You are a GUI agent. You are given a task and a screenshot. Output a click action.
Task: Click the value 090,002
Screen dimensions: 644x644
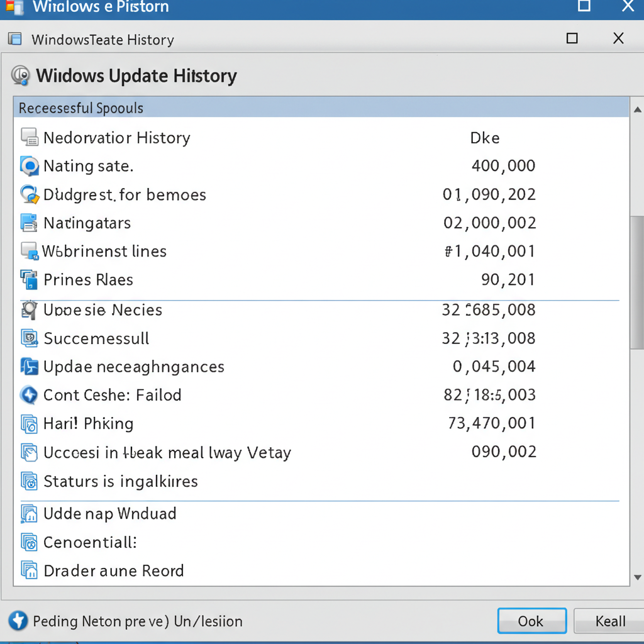pos(504,452)
